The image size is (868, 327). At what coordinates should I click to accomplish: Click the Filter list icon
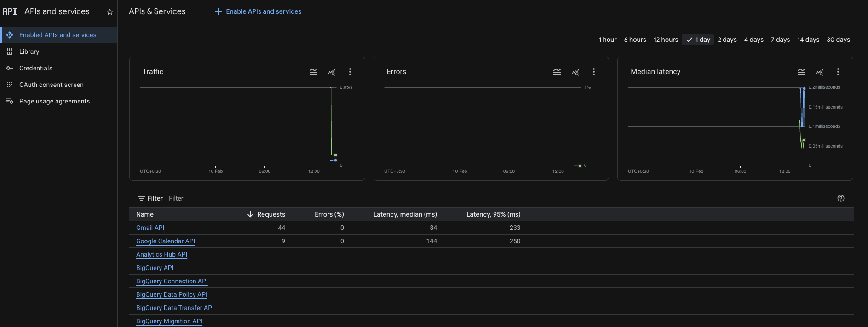tap(142, 198)
